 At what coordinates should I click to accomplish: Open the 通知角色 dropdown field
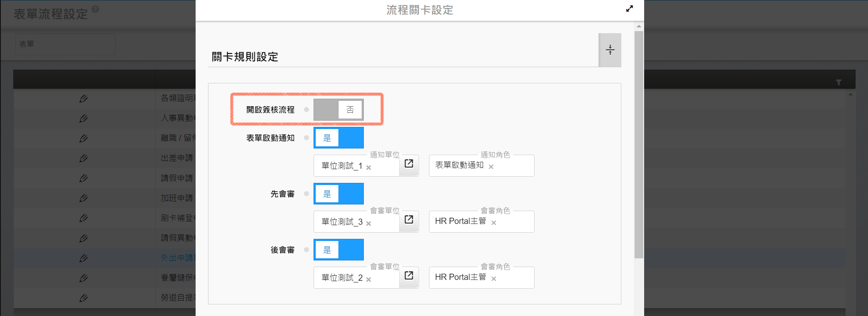tap(514, 166)
